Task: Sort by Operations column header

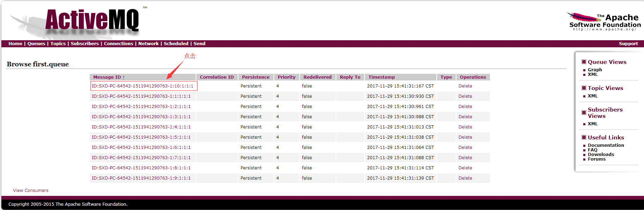Action: coord(473,77)
